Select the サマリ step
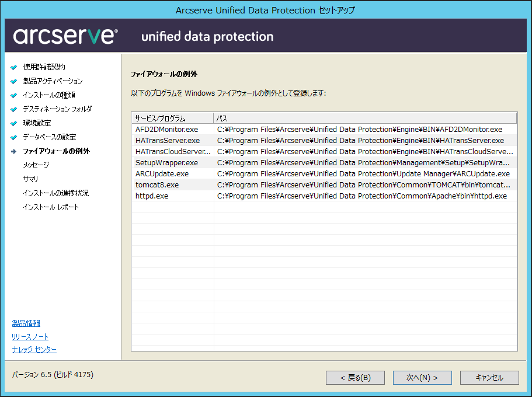Viewport: 532px width, 397px height. (x=30, y=179)
